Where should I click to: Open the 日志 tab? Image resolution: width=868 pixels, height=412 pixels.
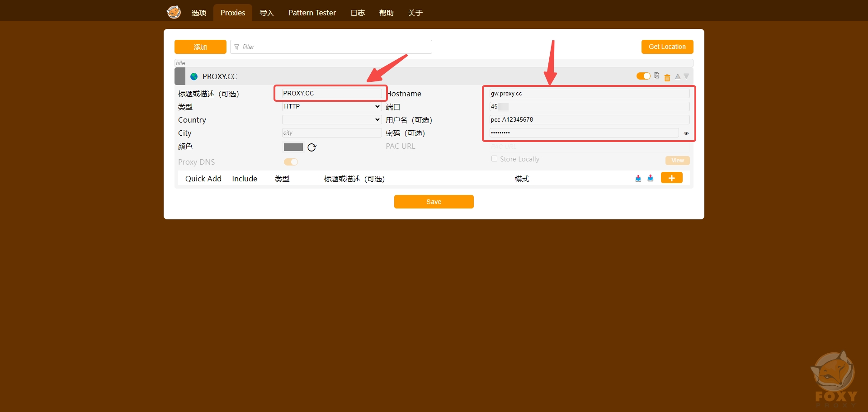(358, 13)
